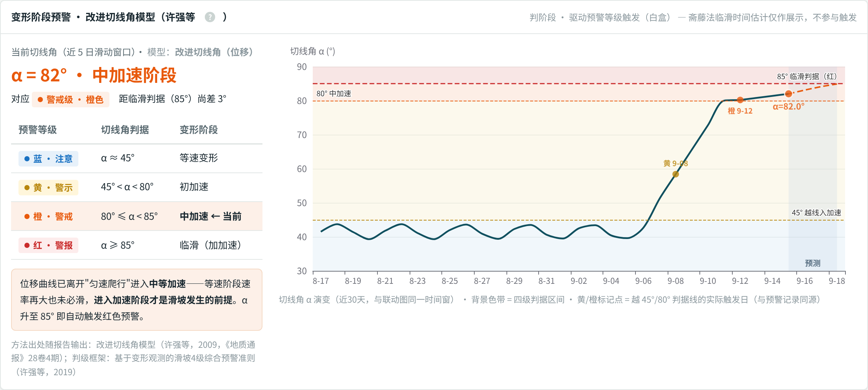Select the red 警报 level badge

48,245
